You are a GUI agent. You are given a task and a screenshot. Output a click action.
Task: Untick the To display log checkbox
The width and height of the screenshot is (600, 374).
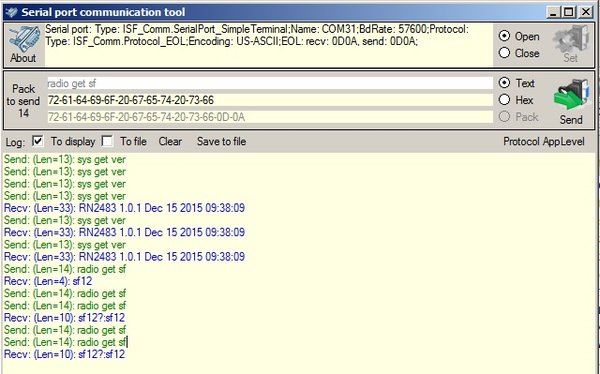click(38, 141)
